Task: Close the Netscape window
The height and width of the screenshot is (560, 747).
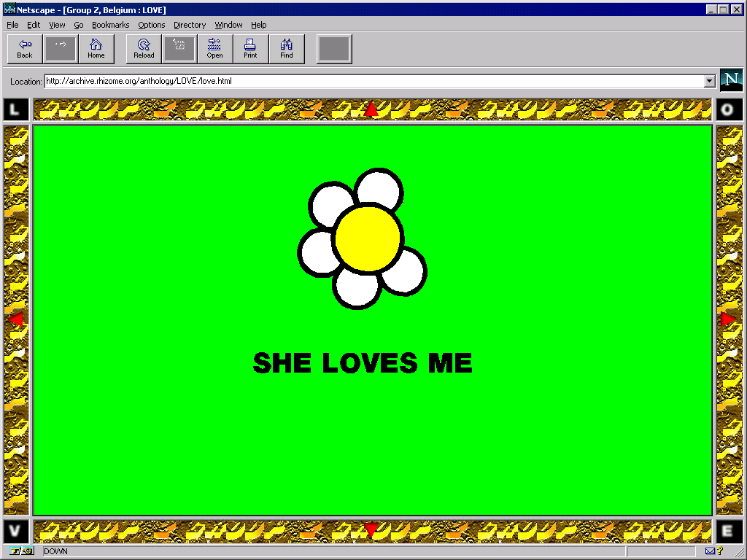Action: pos(736,9)
